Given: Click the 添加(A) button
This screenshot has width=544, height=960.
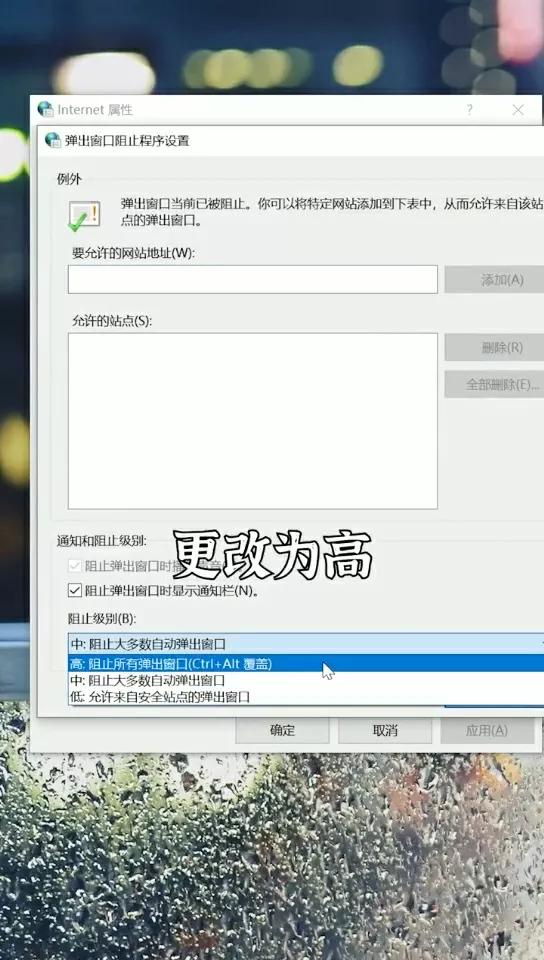Looking at the screenshot, I should pos(494,279).
